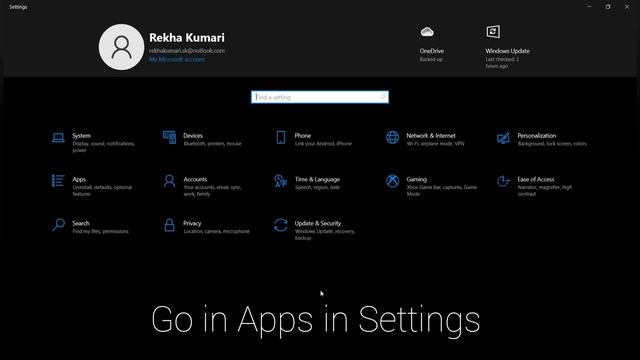Viewport: 640px width, 360px height.
Task: Click 'Find my files, permissions' description
Action: coord(100,231)
